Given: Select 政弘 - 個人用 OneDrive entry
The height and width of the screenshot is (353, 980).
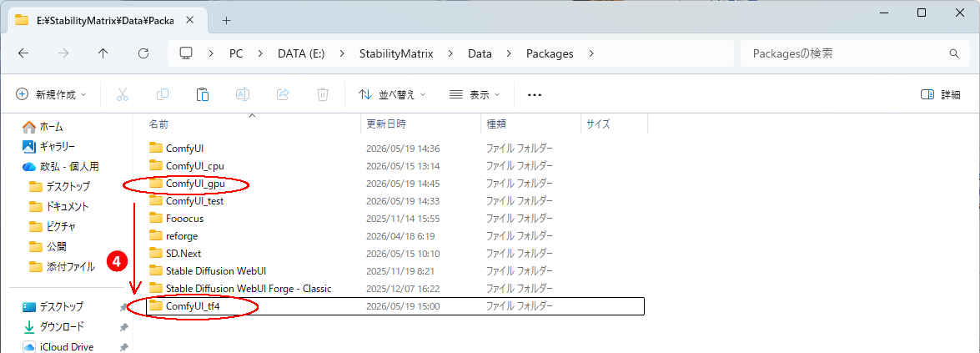Looking at the screenshot, I should click(61, 167).
